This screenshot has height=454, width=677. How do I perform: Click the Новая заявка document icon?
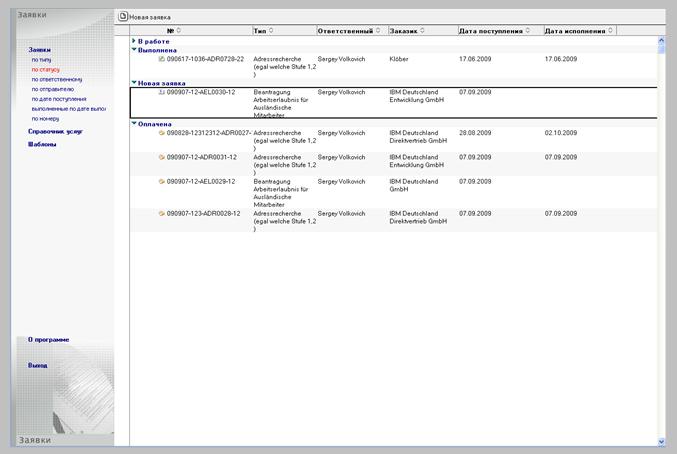click(x=123, y=17)
